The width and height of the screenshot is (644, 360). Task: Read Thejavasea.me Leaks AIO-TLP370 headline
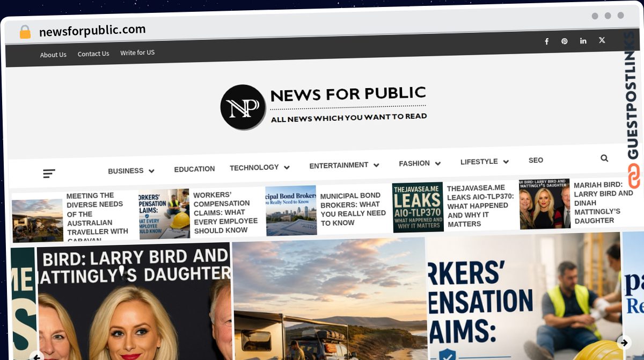[480, 206]
